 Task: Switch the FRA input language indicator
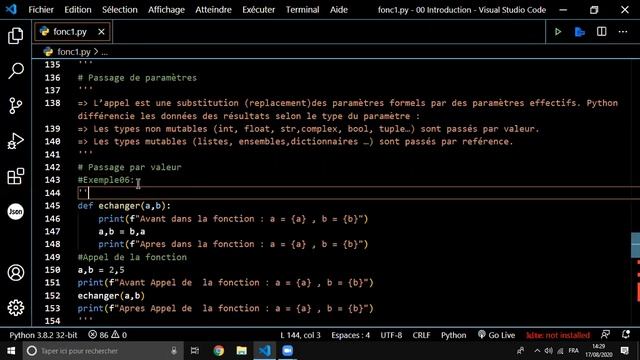click(573, 351)
